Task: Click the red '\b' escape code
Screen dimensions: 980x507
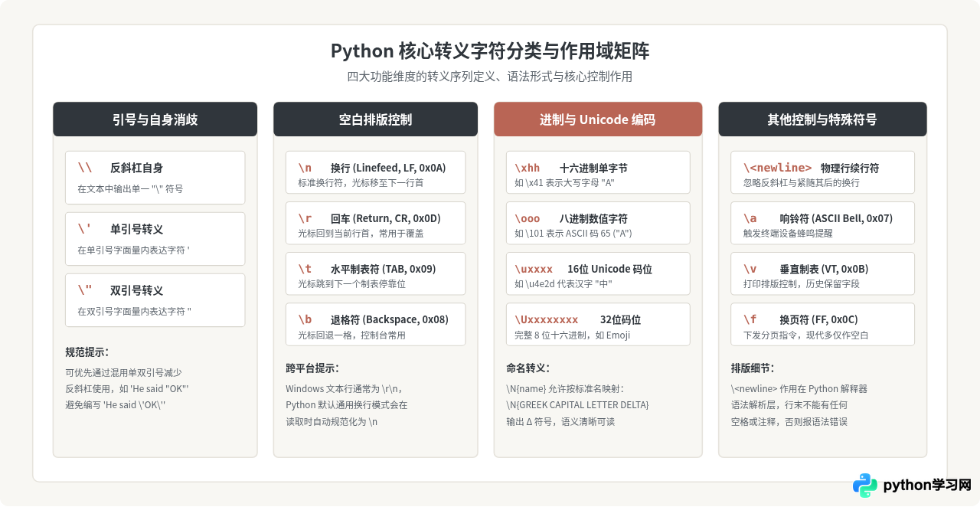Action: pyautogui.click(x=305, y=319)
